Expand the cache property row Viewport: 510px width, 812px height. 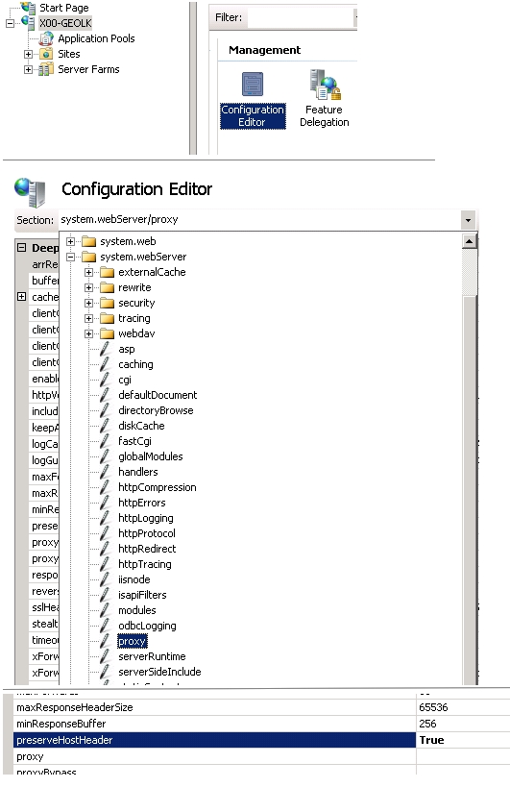pyautogui.click(x=21, y=297)
